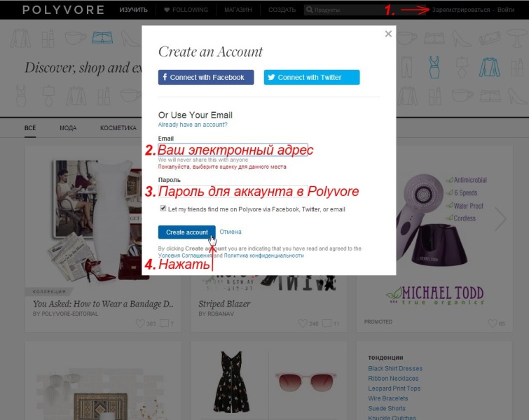This screenshot has height=420, width=529.
Task: Open Suede Shorts trend link
Action: 387,409
